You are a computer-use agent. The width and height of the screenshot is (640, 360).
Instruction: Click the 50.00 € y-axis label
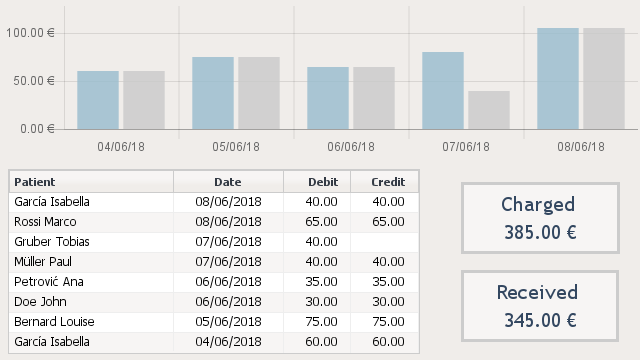point(33,81)
